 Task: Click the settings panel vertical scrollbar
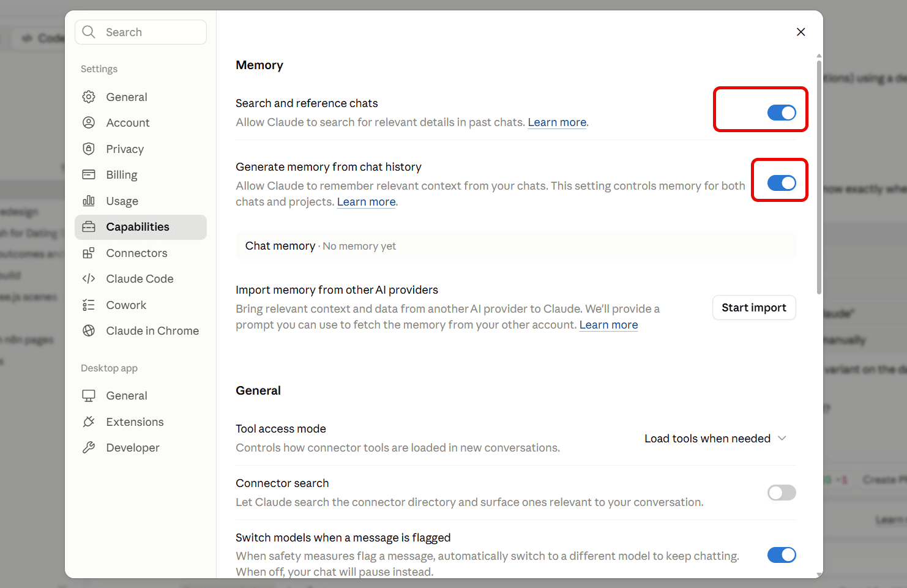[x=819, y=176]
